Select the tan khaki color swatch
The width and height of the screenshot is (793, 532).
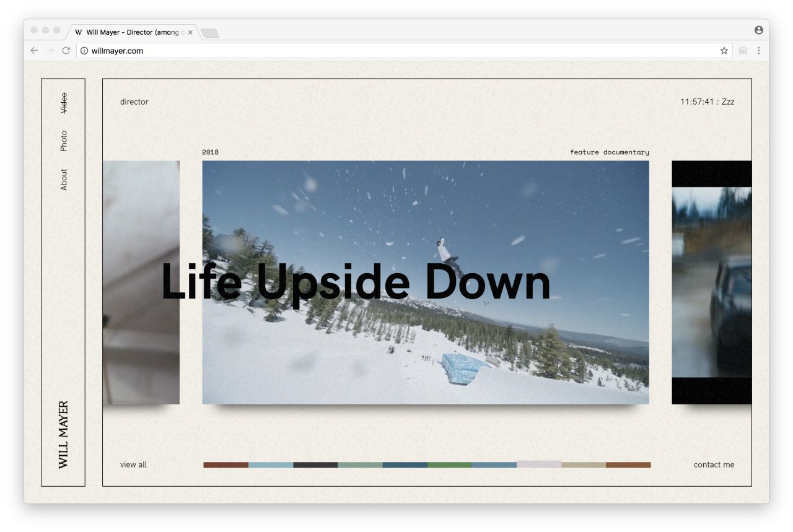584,464
